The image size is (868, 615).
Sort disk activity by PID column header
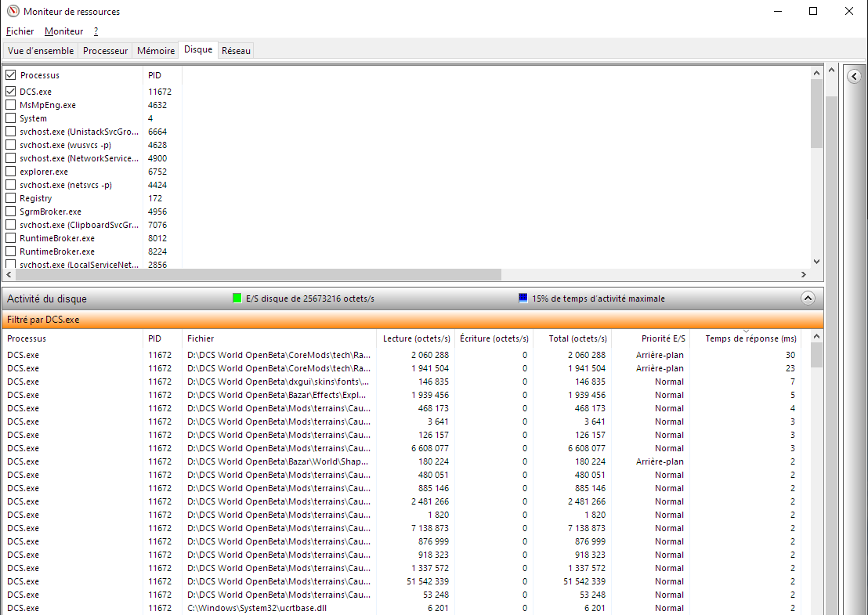162,338
